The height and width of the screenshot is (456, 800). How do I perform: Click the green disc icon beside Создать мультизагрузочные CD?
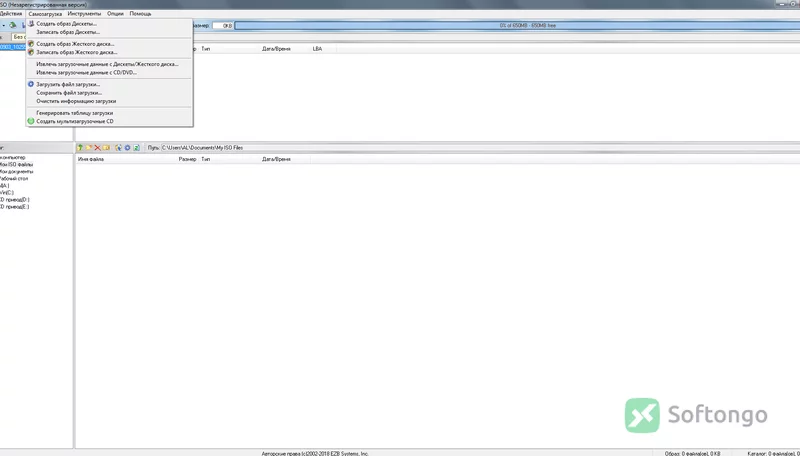coord(31,121)
